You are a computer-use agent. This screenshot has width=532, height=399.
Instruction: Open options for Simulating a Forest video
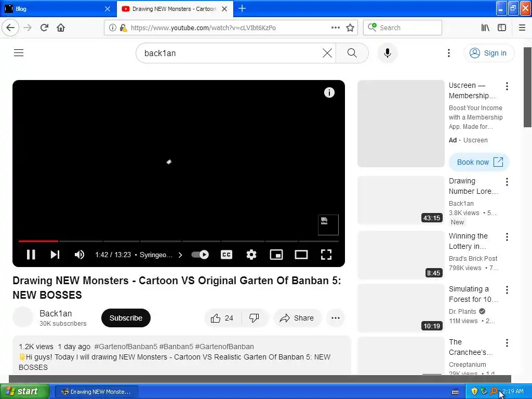[x=507, y=290]
